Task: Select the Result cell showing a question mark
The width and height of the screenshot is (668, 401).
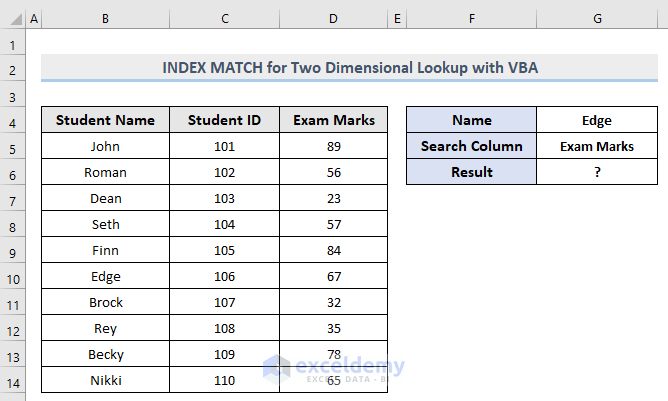Action: pyautogui.click(x=596, y=172)
